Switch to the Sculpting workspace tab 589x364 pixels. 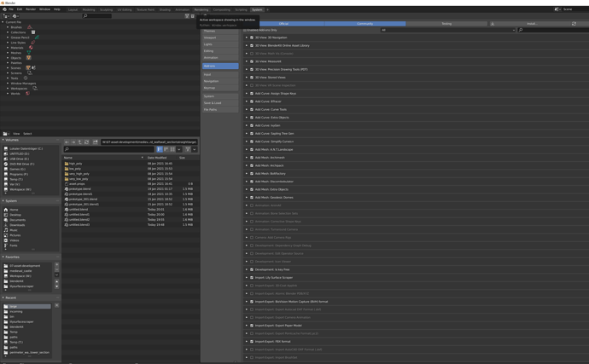pyautogui.click(x=106, y=9)
